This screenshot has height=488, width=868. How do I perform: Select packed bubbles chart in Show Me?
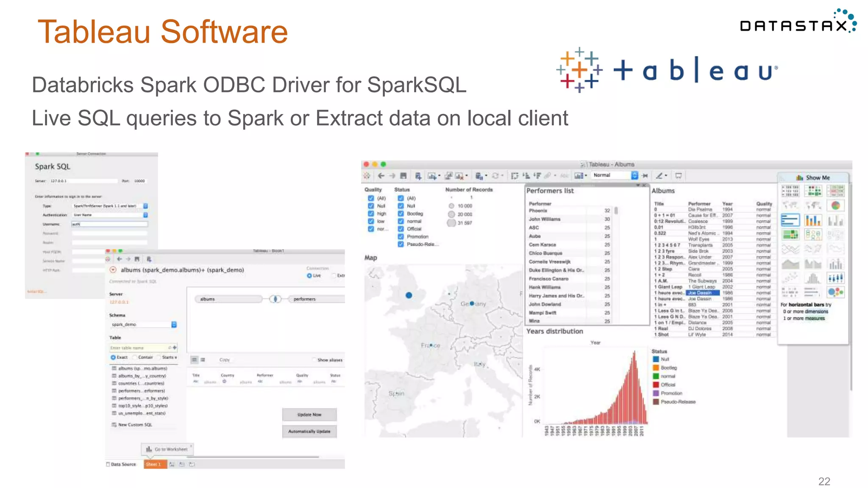pyautogui.click(x=835, y=292)
